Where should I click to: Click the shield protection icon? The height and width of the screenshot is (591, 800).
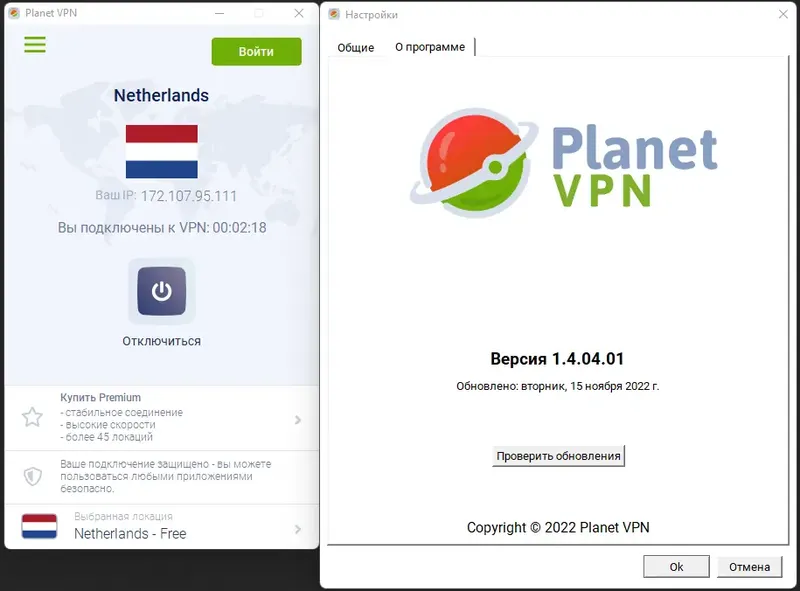click(x=33, y=476)
